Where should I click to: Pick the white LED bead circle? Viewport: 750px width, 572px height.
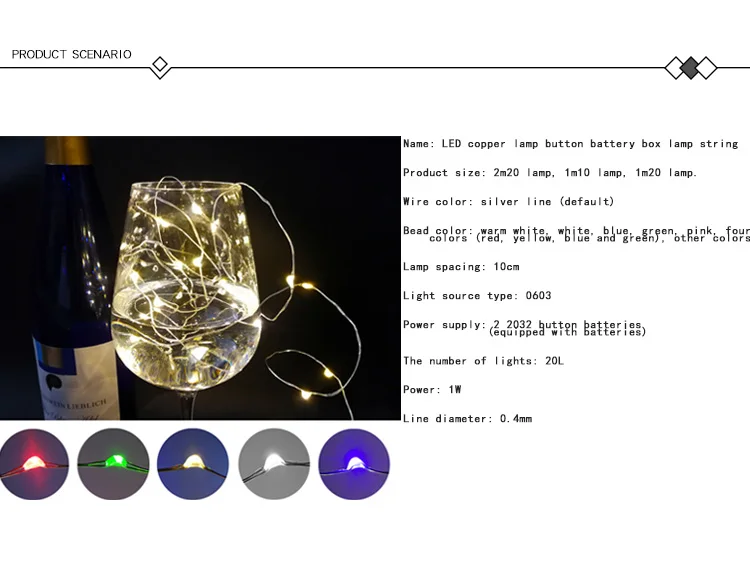click(274, 464)
